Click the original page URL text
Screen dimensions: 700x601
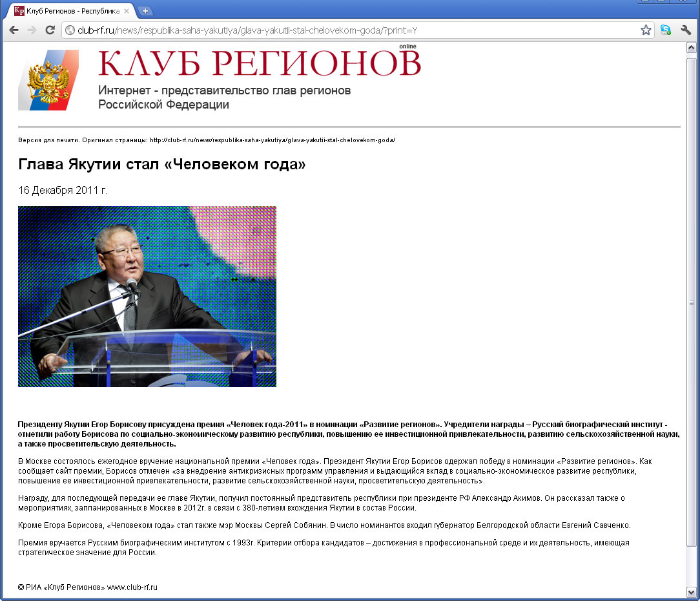coord(273,140)
